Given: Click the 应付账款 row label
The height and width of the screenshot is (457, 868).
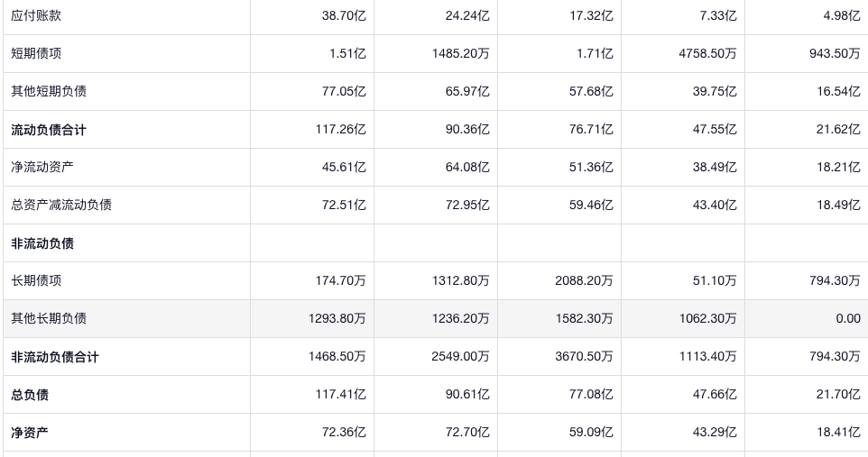Looking at the screenshot, I should point(36,16).
